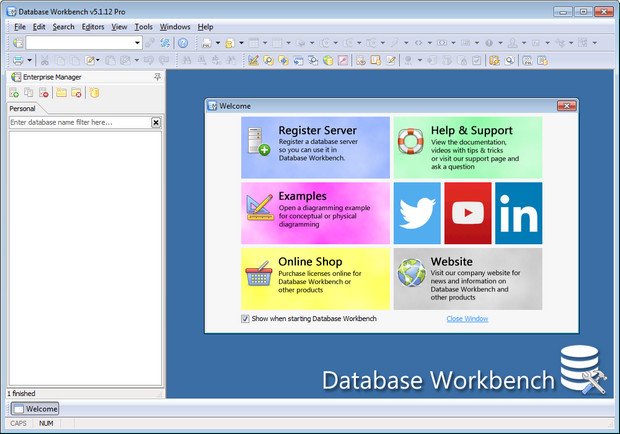Switch to the Welcome window tab at bottom
Image resolution: width=620 pixels, height=434 pixels.
(x=35, y=409)
